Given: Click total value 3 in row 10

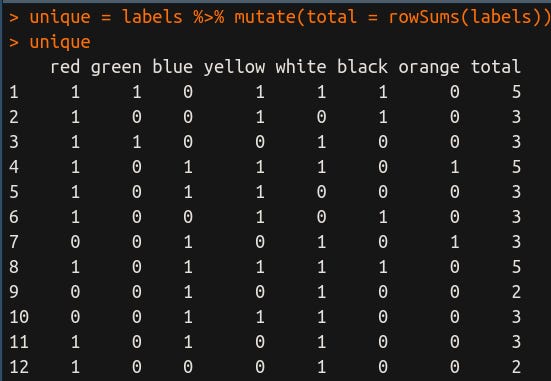Looking at the screenshot, I should [x=516, y=317].
